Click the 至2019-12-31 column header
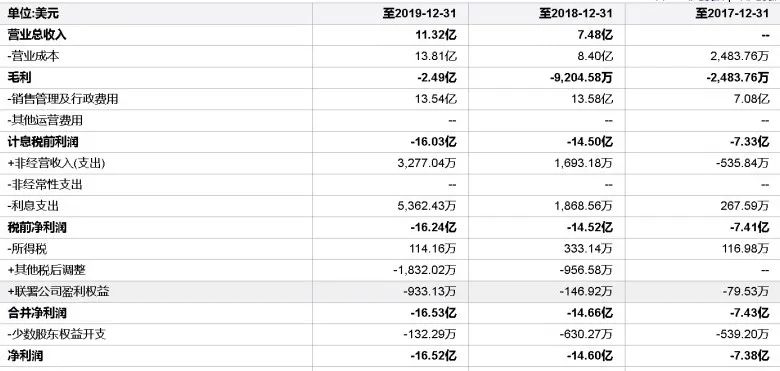 pos(419,13)
